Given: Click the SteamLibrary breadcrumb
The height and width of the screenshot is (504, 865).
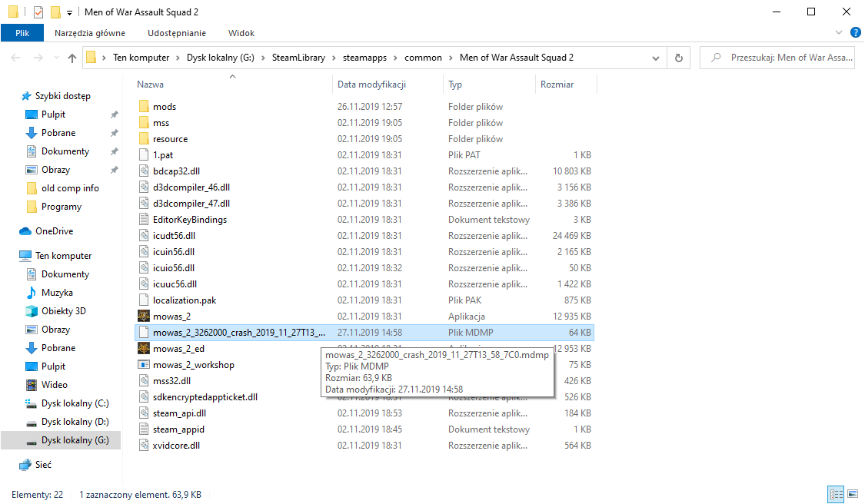Looking at the screenshot, I should click(x=298, y=58).
